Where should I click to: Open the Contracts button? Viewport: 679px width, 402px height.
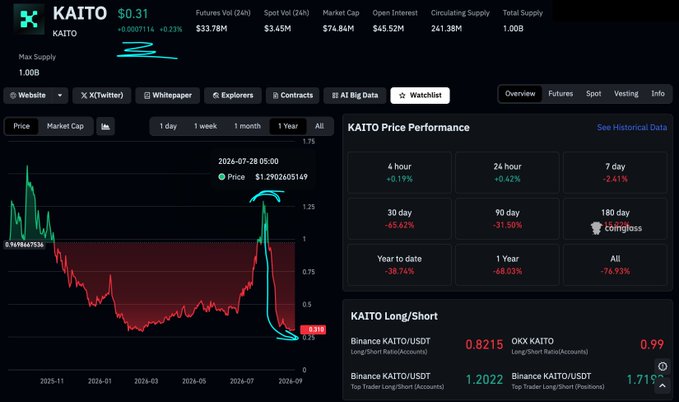click(293, 95)
